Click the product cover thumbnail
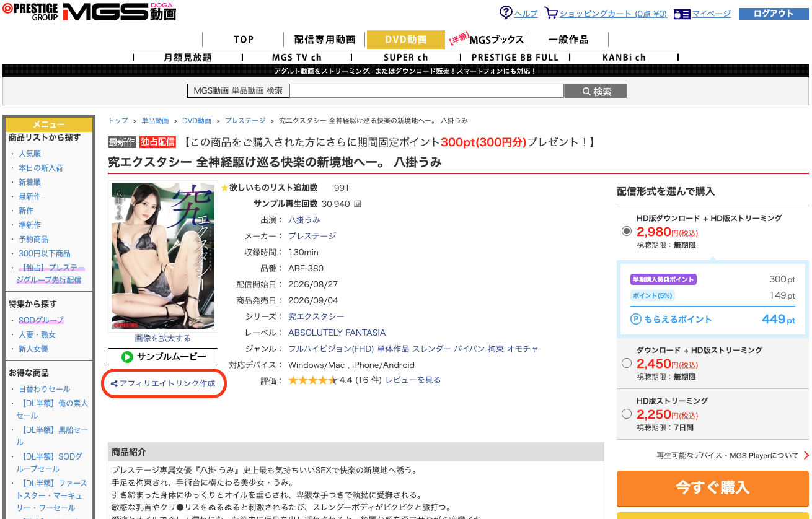 click(x=163, y=256)
